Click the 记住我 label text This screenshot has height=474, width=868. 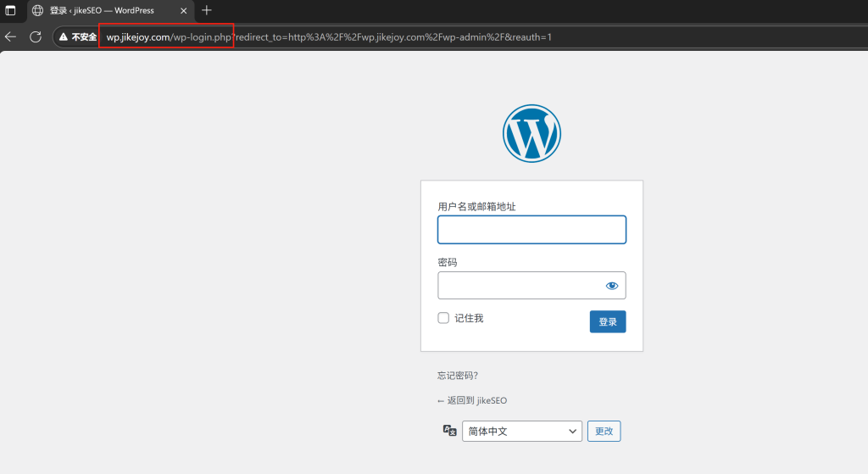469,318
